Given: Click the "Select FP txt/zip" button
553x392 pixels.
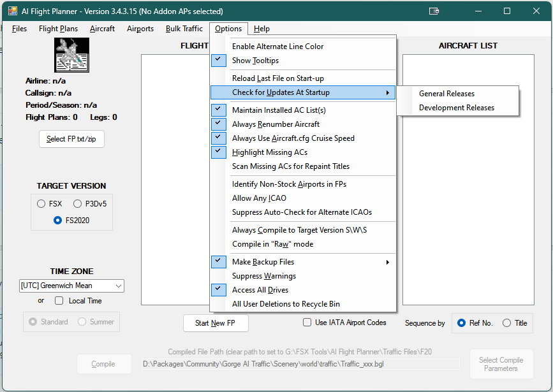Looking at the screenshot, I should click(71, 138).
